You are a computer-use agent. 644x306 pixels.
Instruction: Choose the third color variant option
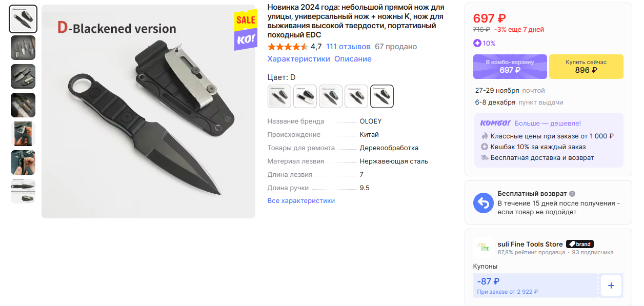[331, 96]
